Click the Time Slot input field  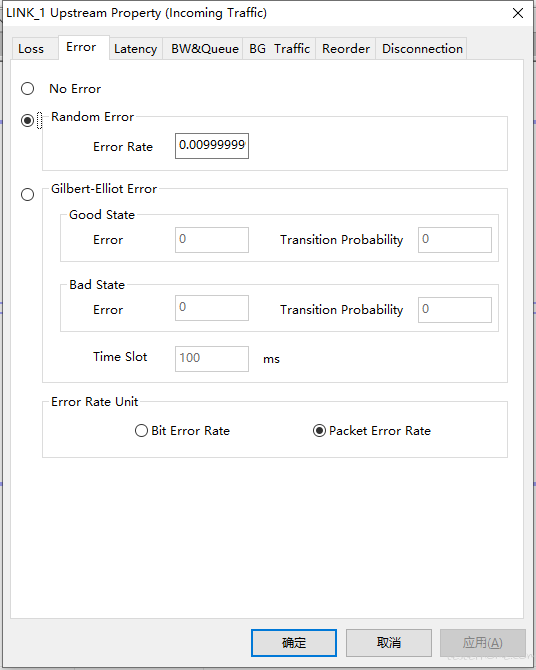tap(212, 359)
